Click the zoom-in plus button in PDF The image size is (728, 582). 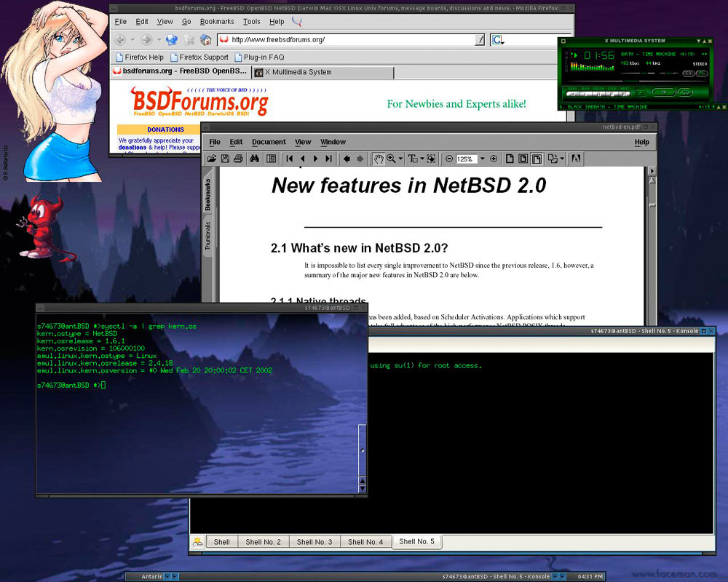point(494,159)
